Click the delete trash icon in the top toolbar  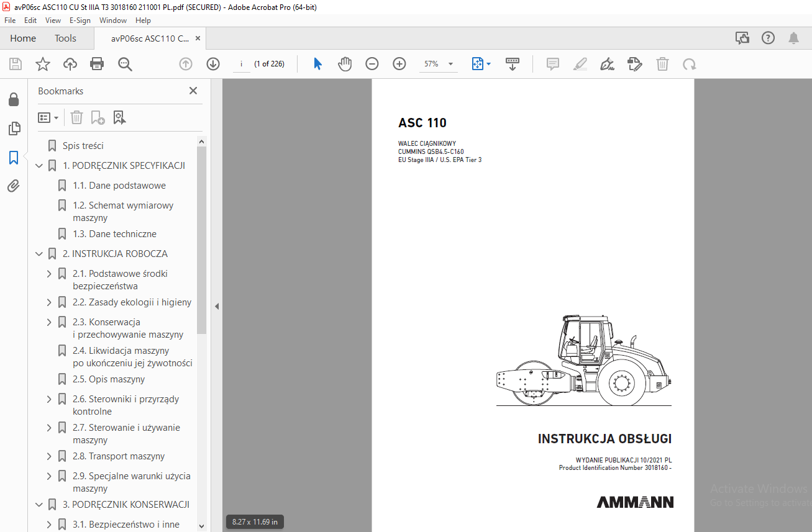click(x=662, y=64)
